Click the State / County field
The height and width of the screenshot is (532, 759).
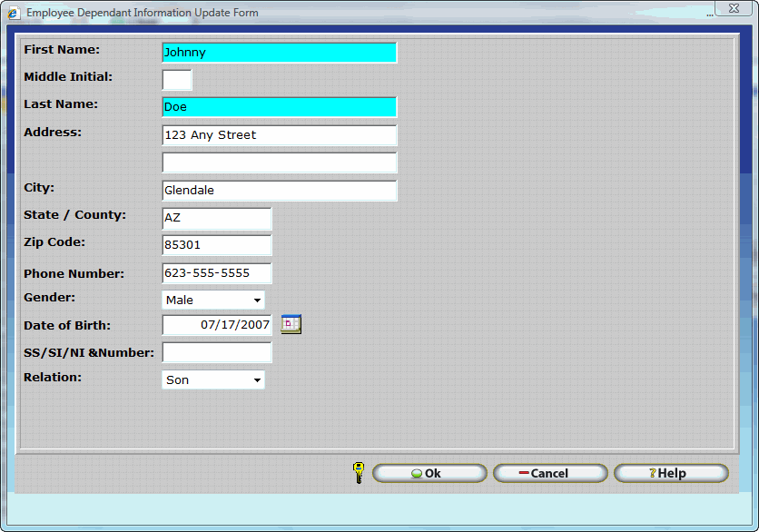tap(216, 219)
